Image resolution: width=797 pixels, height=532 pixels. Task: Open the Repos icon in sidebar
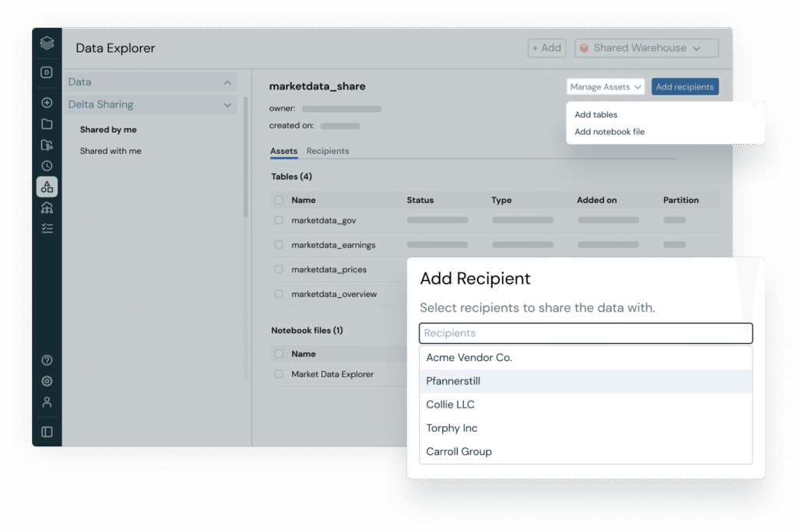[x=47, y=145]
